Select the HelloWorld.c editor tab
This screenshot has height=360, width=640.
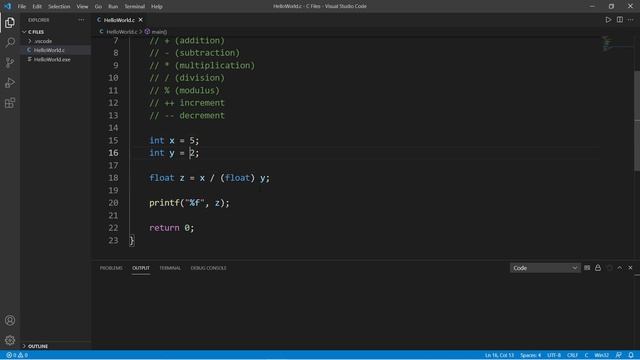119,20
